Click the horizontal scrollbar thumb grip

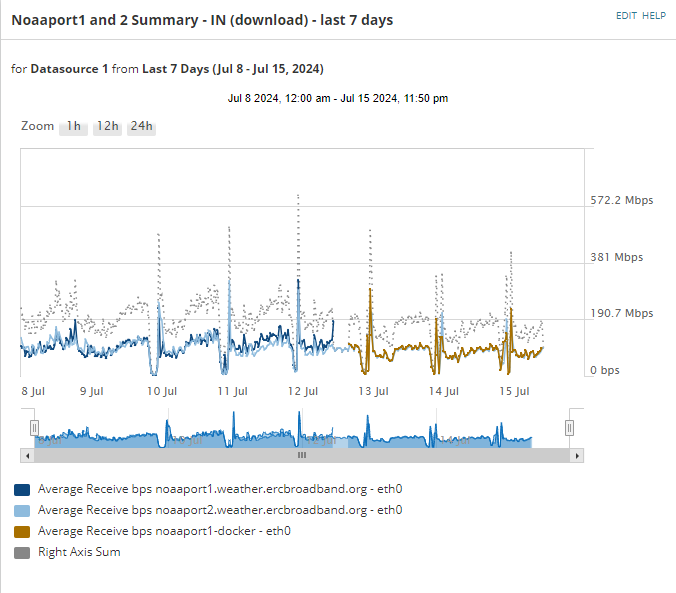pos(301,455)
